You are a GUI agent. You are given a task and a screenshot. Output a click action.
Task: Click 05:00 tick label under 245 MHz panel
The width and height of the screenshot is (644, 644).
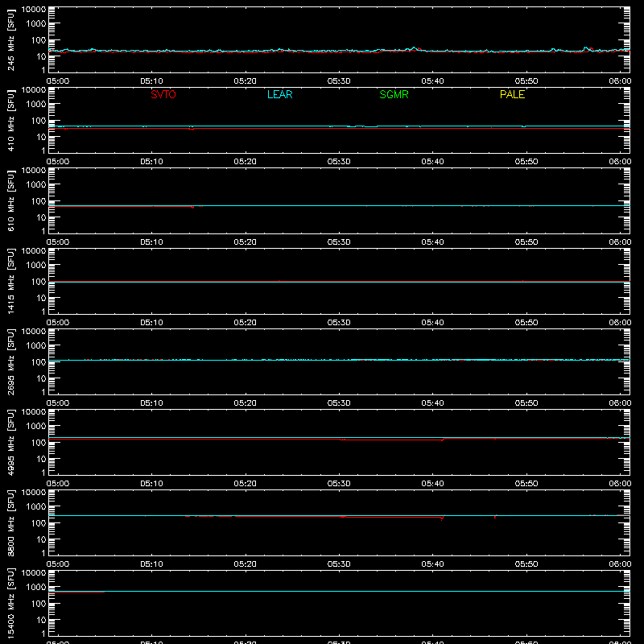point(57,81)
